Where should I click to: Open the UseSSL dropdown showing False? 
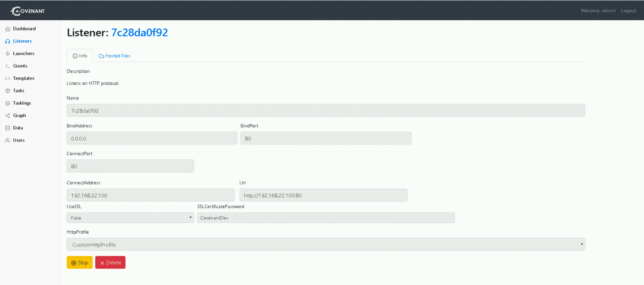click(x=130, y=218)
